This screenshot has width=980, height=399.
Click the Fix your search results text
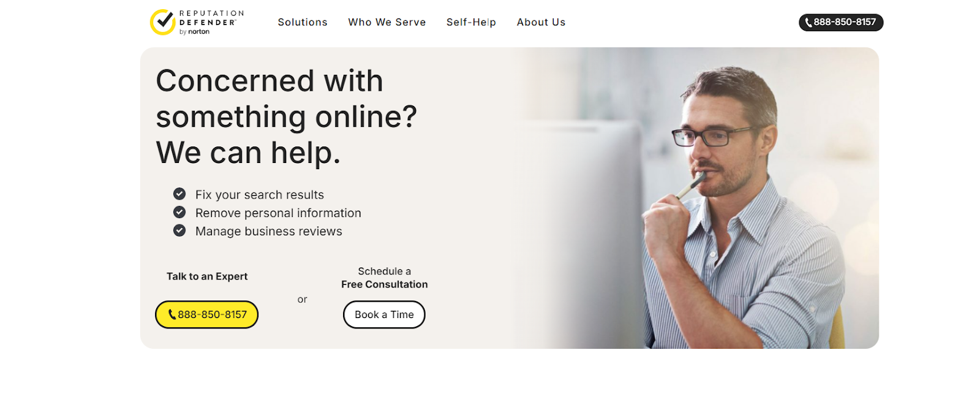260,195
